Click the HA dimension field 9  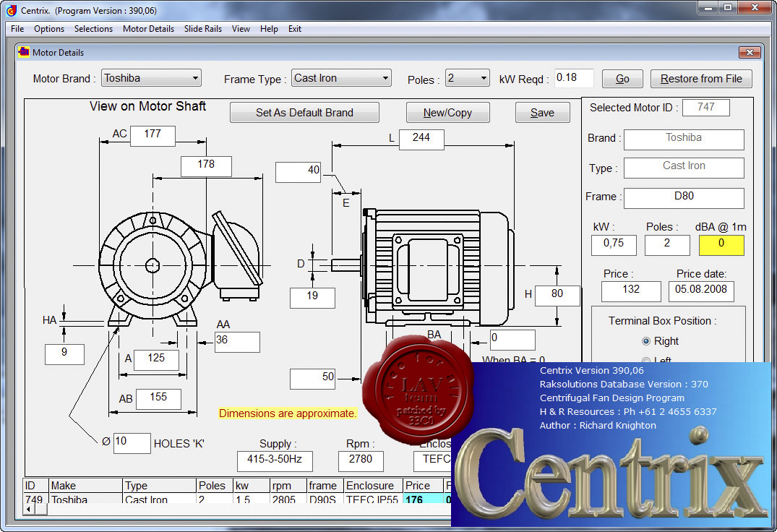[64, 354]
